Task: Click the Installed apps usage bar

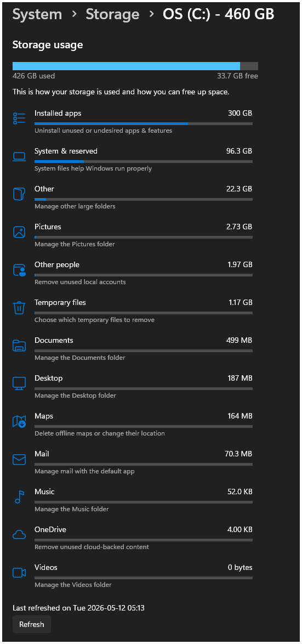Action: pyautogui.click(x=143, y=123)
